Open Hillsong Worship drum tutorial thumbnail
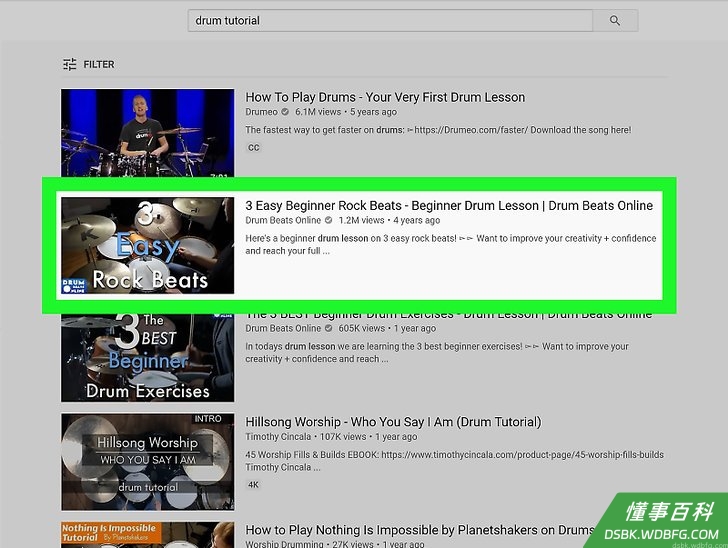This screenshot has width=728, height=548. click(148, 462)
